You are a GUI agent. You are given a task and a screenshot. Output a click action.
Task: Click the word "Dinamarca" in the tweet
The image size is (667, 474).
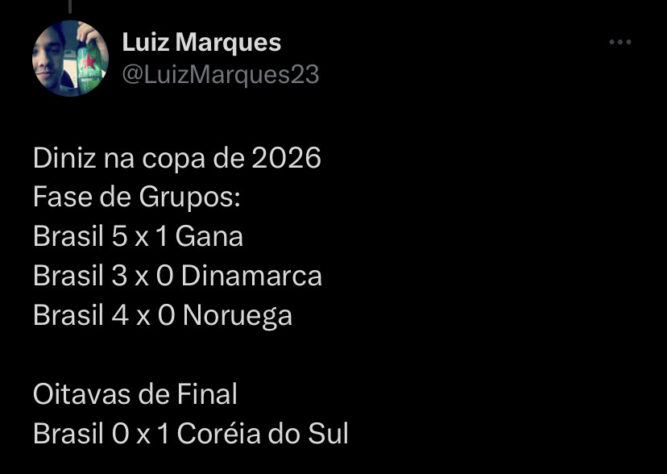[252, 276]
